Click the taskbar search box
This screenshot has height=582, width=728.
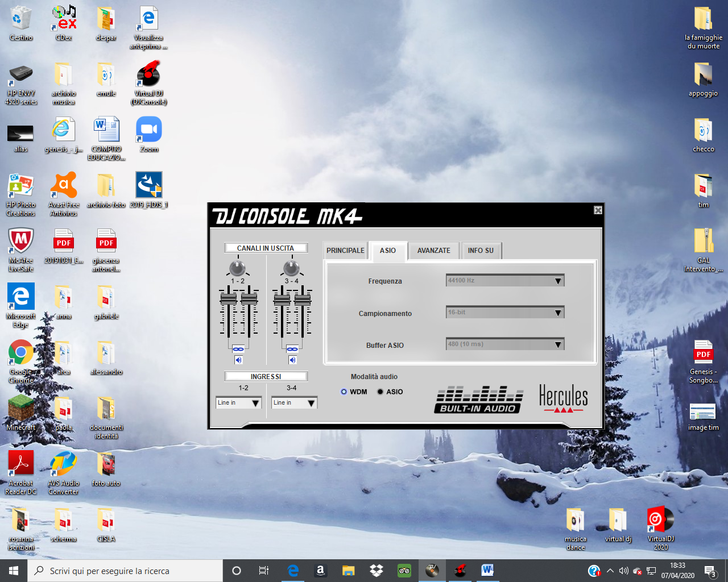pyautogui.click(x=125, y=571)
